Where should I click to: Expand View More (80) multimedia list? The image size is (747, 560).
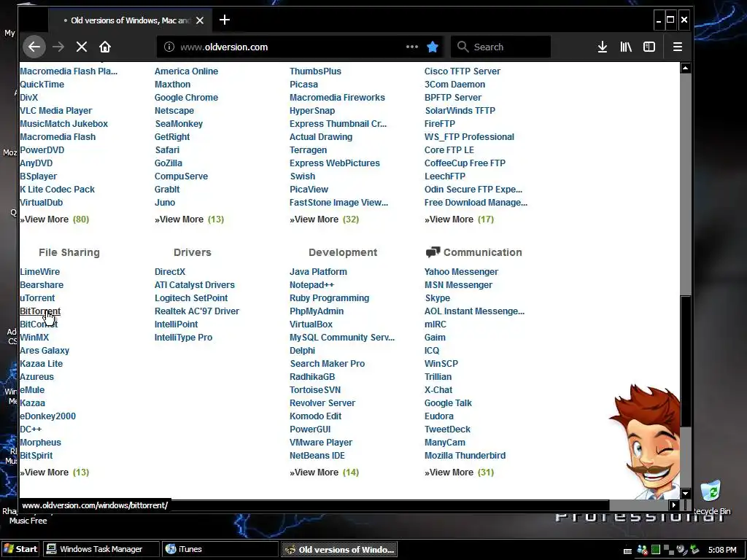pos(54,219)
